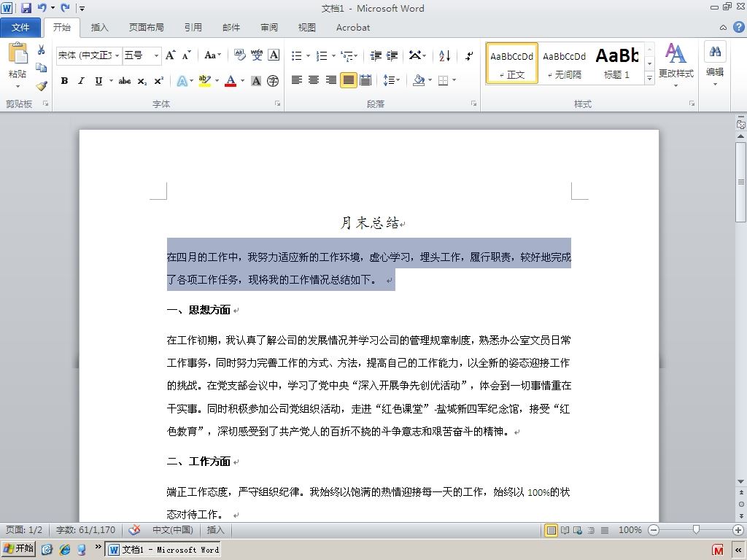Image resolution: width=747 pixels, height=560 pixels.
Task: Apply strikethrough with the abc icon
Action: coord(125,81)
